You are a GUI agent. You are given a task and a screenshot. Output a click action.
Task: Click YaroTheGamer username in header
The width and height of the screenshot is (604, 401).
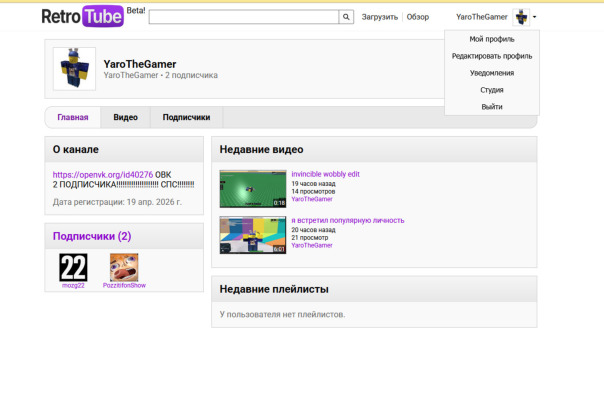point(482,17)
